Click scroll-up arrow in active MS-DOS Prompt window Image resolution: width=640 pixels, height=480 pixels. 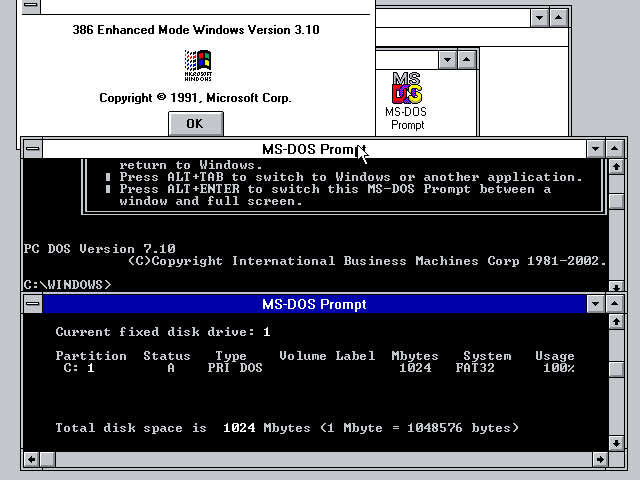pyautogui.click(x=616, y=322)
